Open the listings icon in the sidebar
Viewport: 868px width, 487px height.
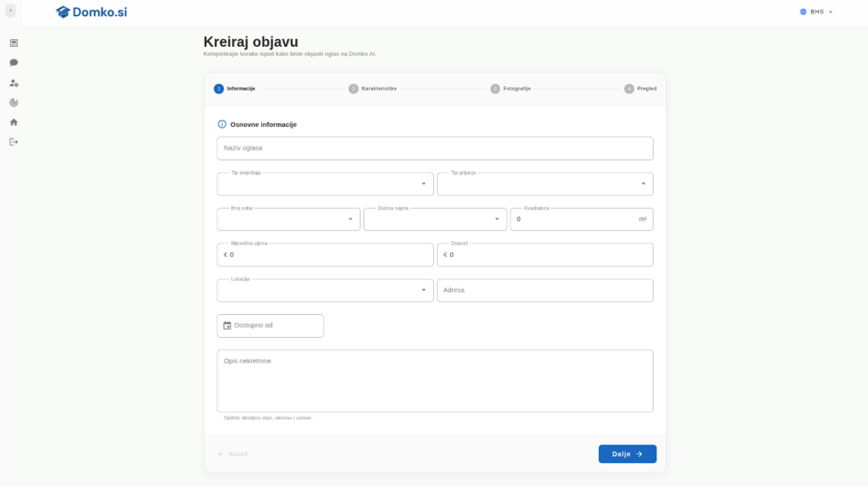14,43
